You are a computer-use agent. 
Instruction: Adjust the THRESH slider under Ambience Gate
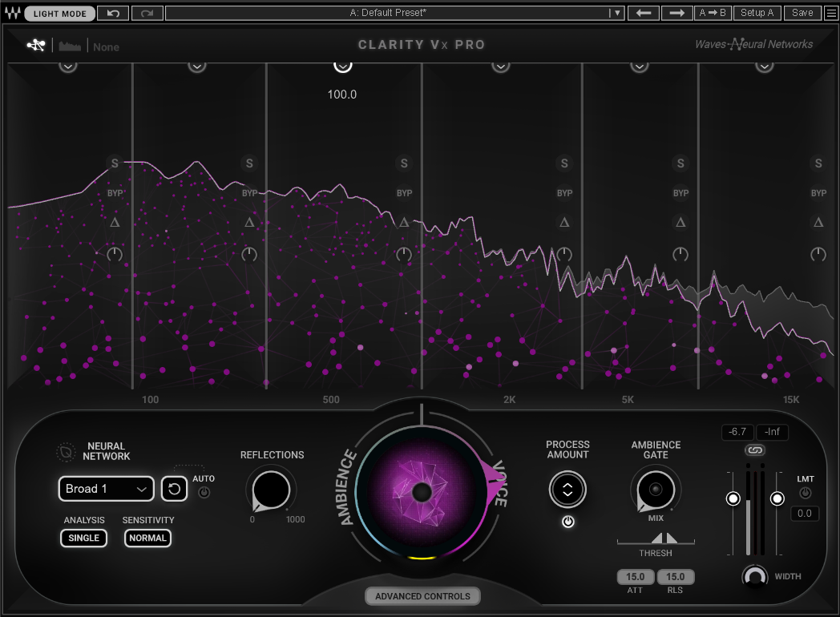click(655, 541)
